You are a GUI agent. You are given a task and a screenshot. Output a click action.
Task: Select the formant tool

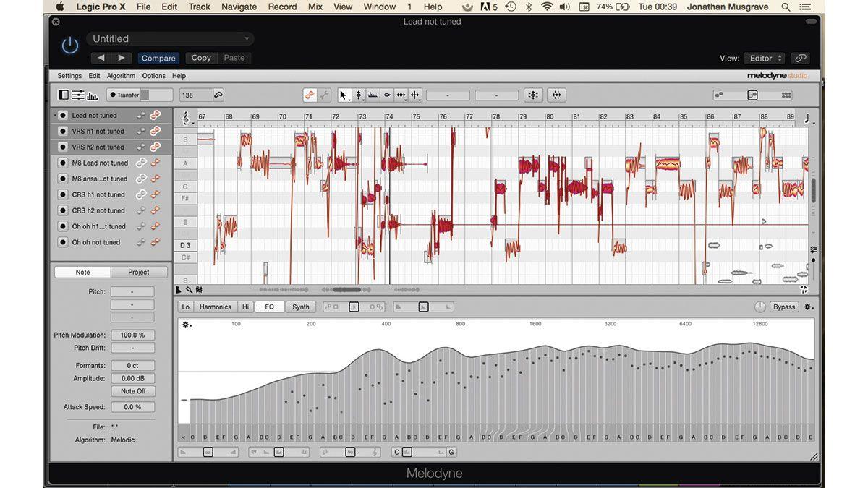373,95
